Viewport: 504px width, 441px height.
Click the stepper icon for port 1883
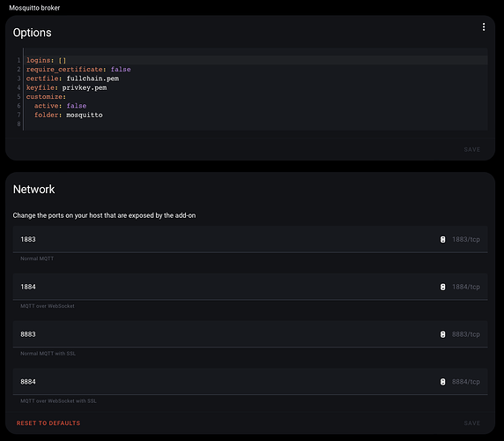point(442,239)
